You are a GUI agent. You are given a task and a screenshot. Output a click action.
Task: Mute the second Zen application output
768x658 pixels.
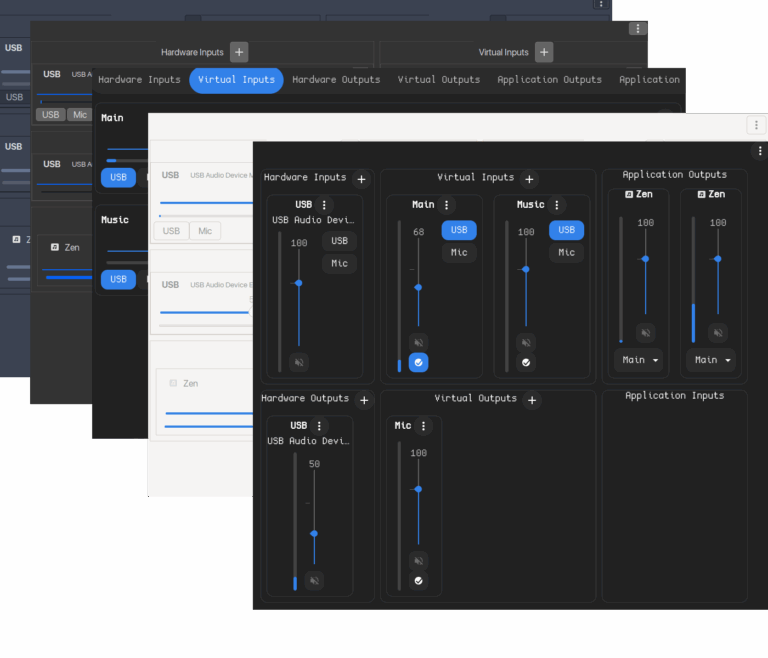click(x=718, y=333)
